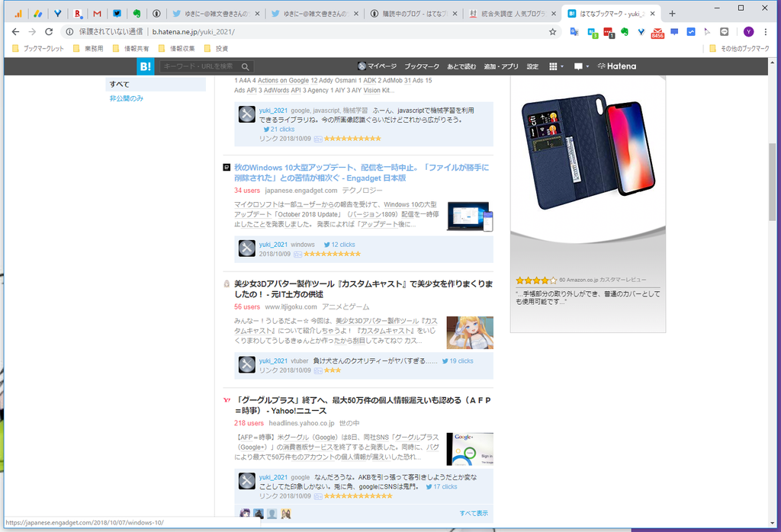Open the speech bubble notifications dropdown
This screenshot has height=532, width=781.
click(580, 66)
